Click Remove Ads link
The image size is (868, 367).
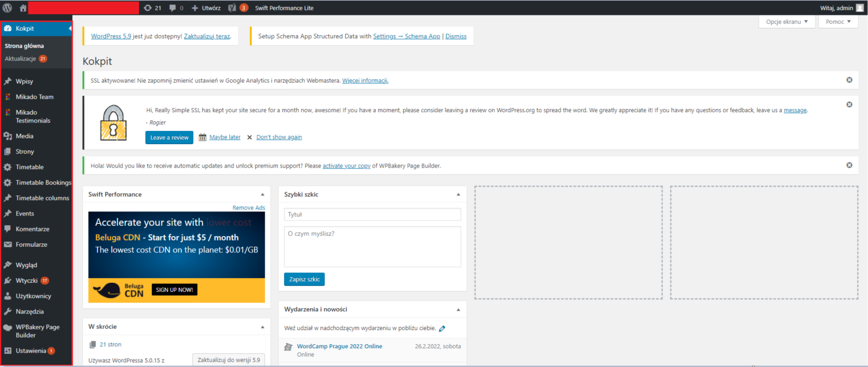click(x=249, y=208)
